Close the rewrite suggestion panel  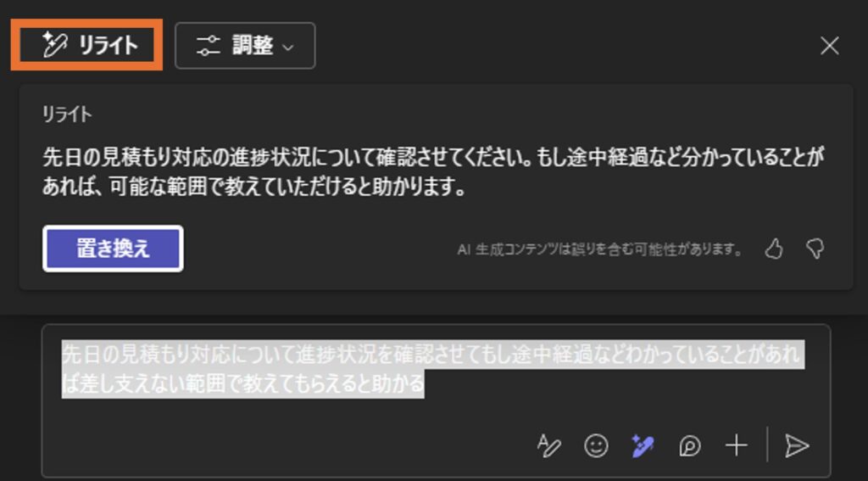pyautogui.click(x=829, y=46)
